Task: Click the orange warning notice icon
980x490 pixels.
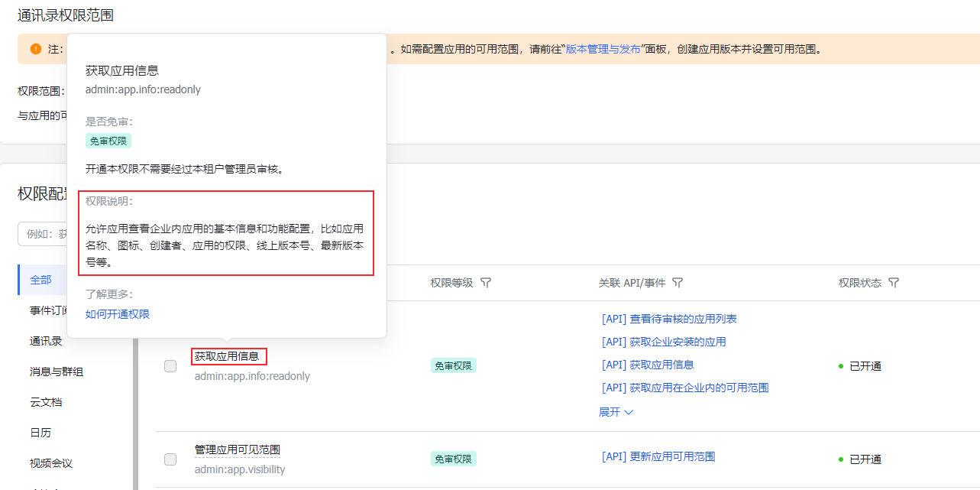Action: (x=36, y=49)
